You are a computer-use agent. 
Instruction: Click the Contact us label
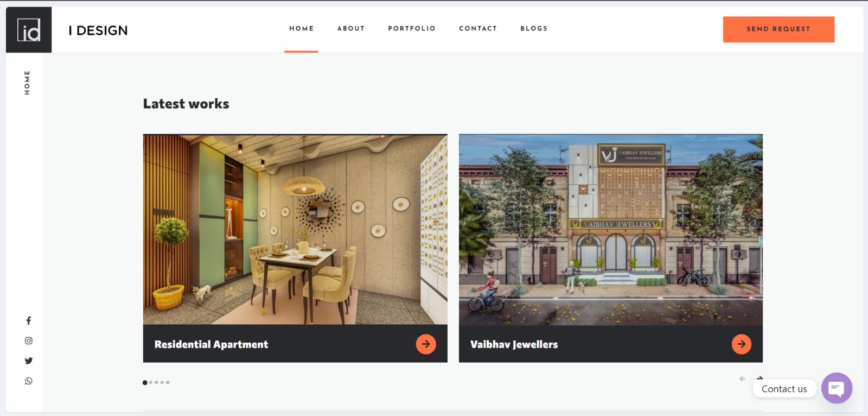click(784, 389)
